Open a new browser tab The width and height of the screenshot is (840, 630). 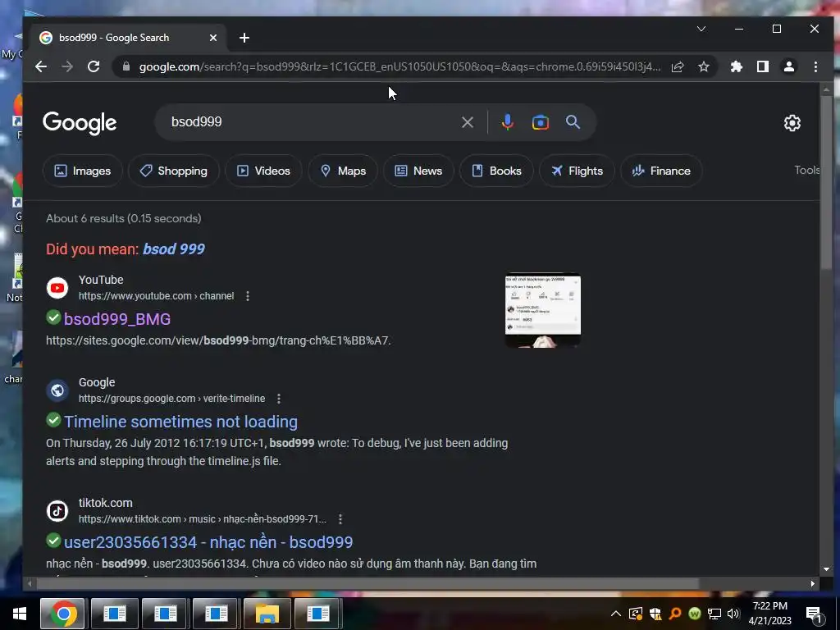point(244,38)
